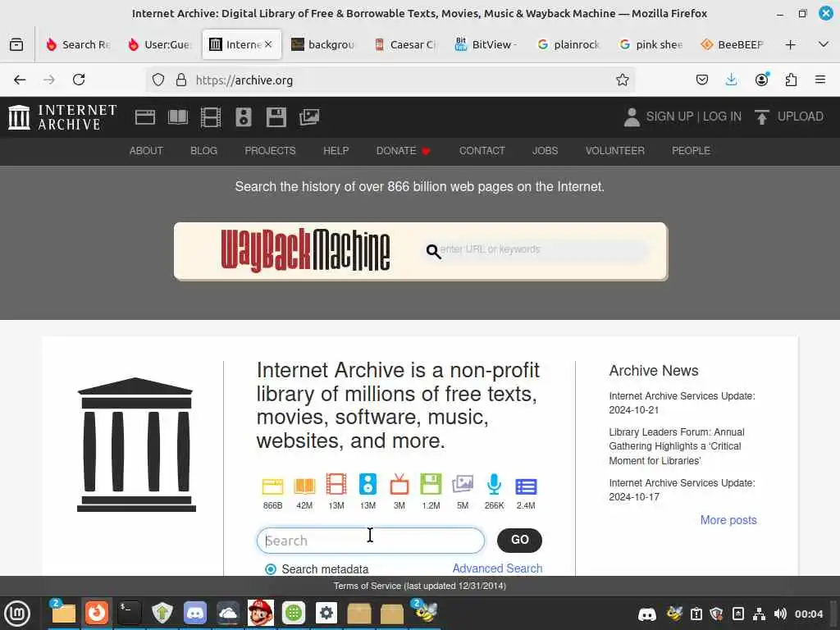This screenshot has height=630, width=840.
Task: Open the Web icon in Archive navbar
Action: [x=144, y=116]
